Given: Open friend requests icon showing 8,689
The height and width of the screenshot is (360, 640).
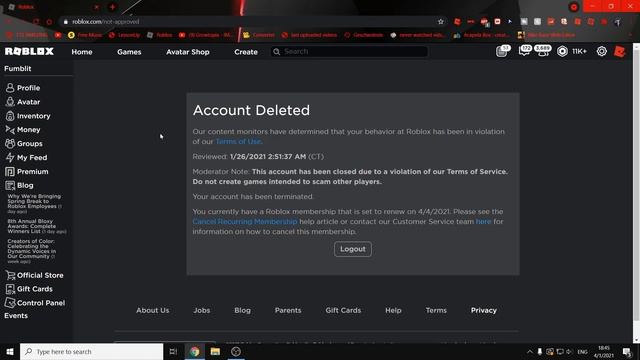Looking at the screenshot, I should 543,51.
